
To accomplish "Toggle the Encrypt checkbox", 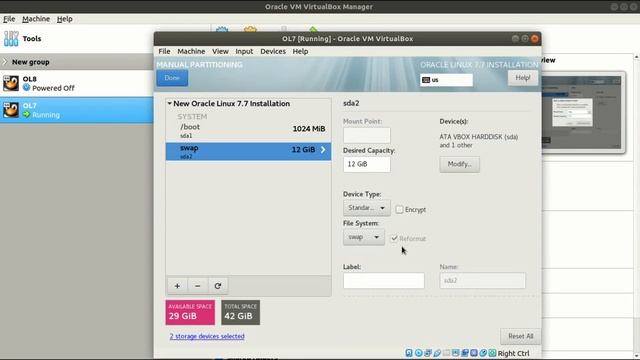I will tap(399, 209).
